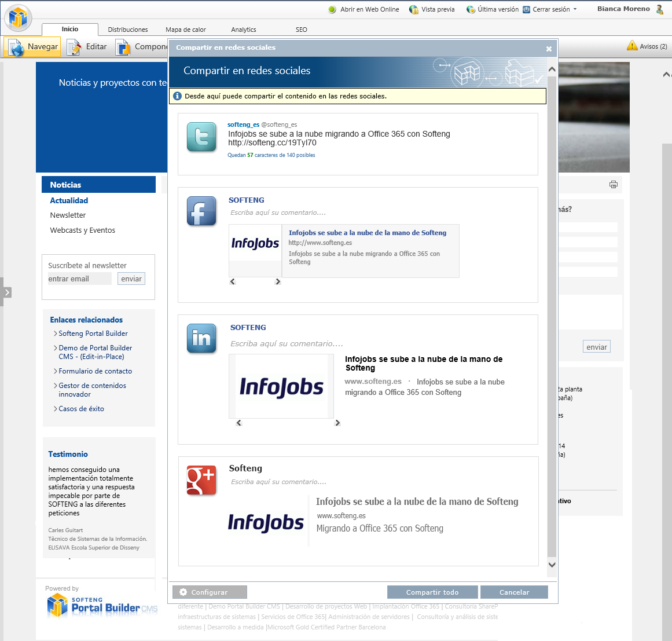Click the Twitter share icon
The width and height of the screenshot is (672, 641).
point(201,137)
